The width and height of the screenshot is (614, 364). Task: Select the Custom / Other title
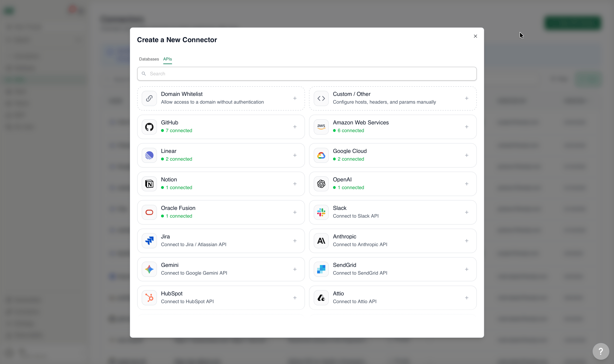pyautogui.click(x=351, y=94)
